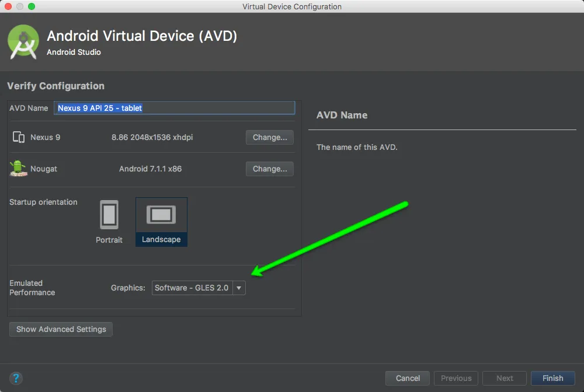
Task: Click the Nexus 9 device icon
Action: click(19, 137)
